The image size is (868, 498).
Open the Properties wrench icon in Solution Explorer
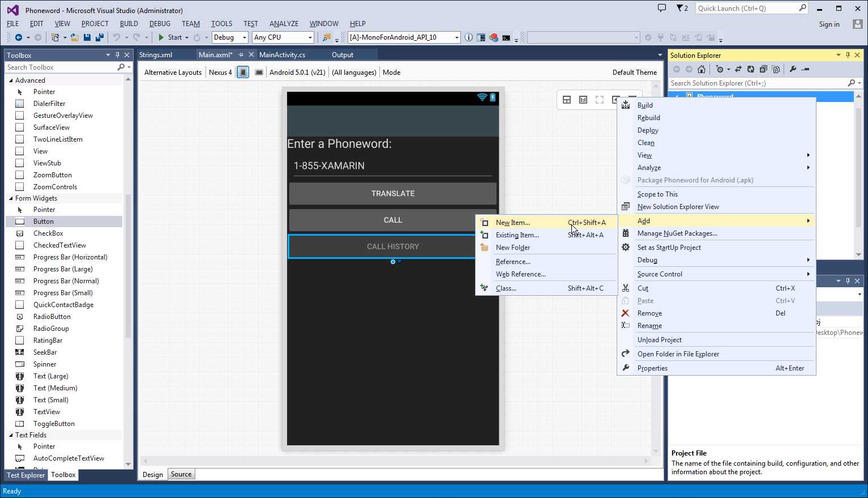coord(793,69)
